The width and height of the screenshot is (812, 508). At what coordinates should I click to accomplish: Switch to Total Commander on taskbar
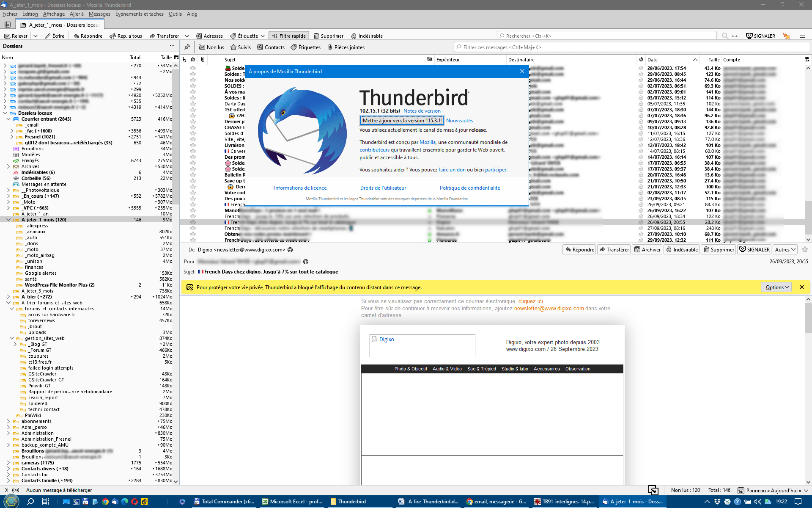click(x=224, y=502)
